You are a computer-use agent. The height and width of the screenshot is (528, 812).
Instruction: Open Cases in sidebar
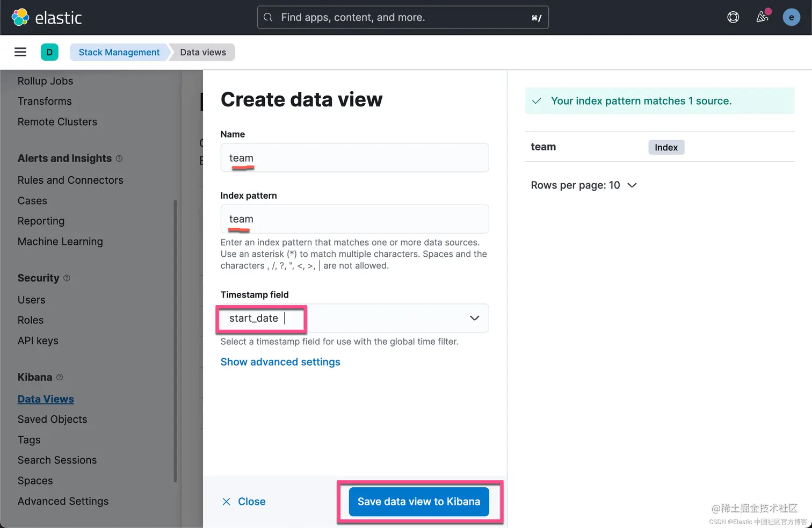tap(32, 201)
